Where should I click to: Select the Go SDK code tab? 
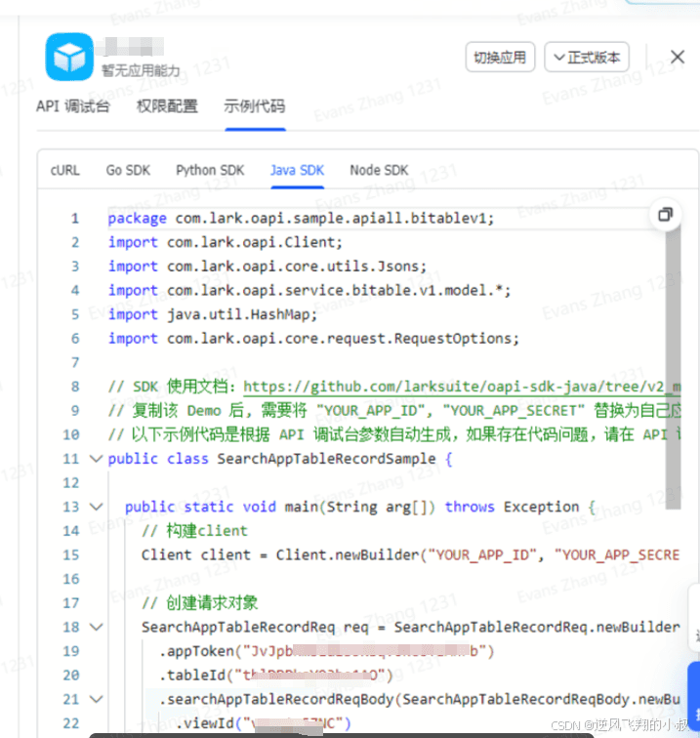[x=128, y=170]
